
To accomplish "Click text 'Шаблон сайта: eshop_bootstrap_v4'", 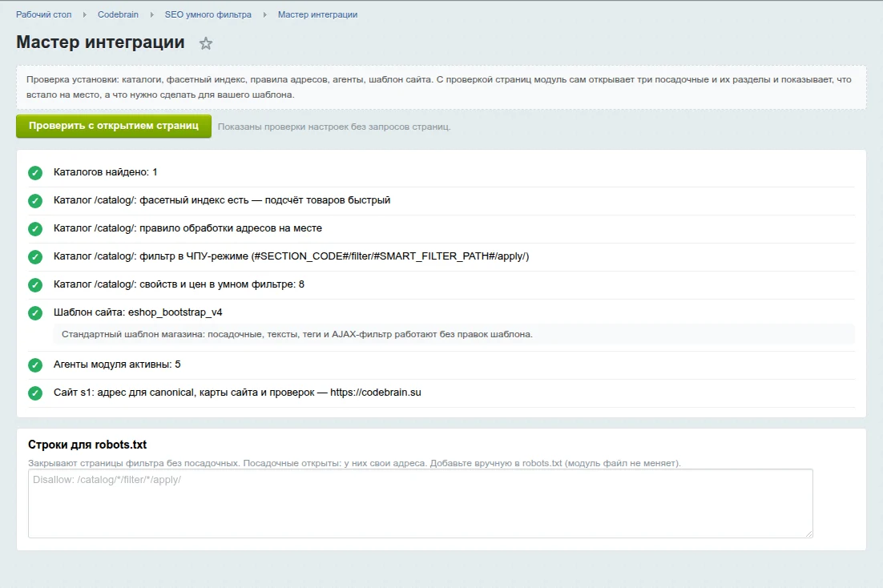I will 138,312.
